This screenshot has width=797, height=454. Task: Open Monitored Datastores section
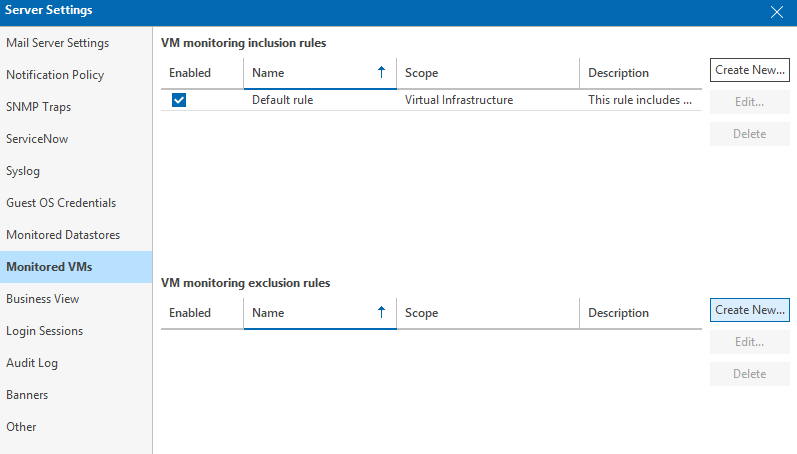click(x=76, y=235)
